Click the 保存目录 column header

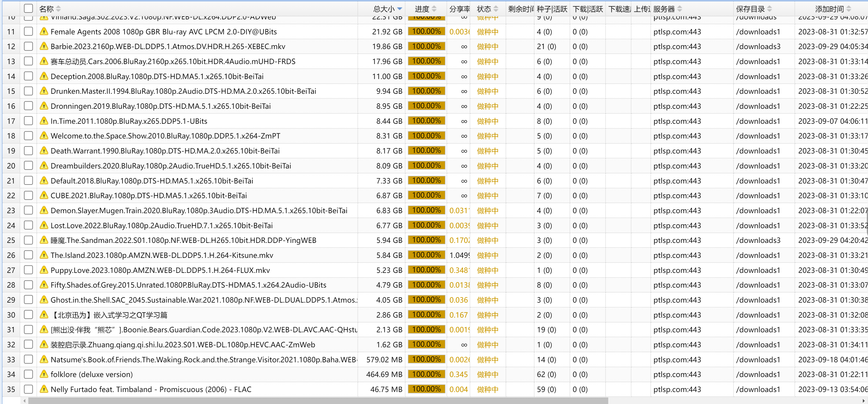point(750,9)
